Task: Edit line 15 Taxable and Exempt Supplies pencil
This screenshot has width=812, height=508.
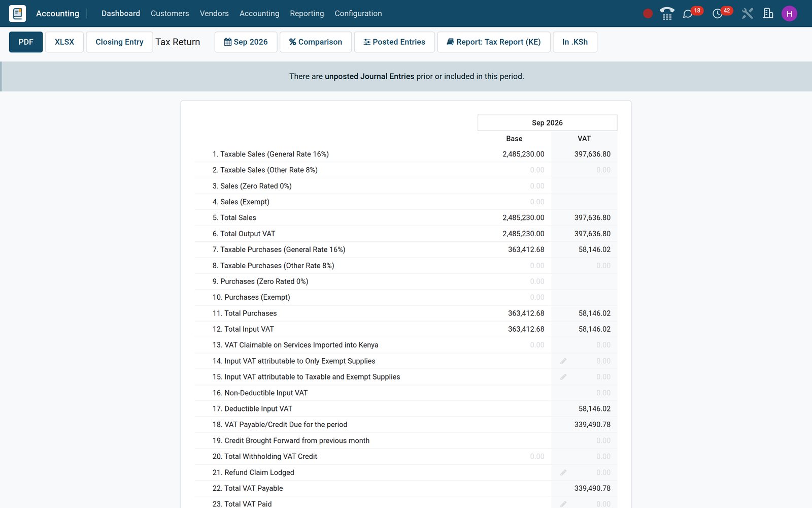Action: 563,377
